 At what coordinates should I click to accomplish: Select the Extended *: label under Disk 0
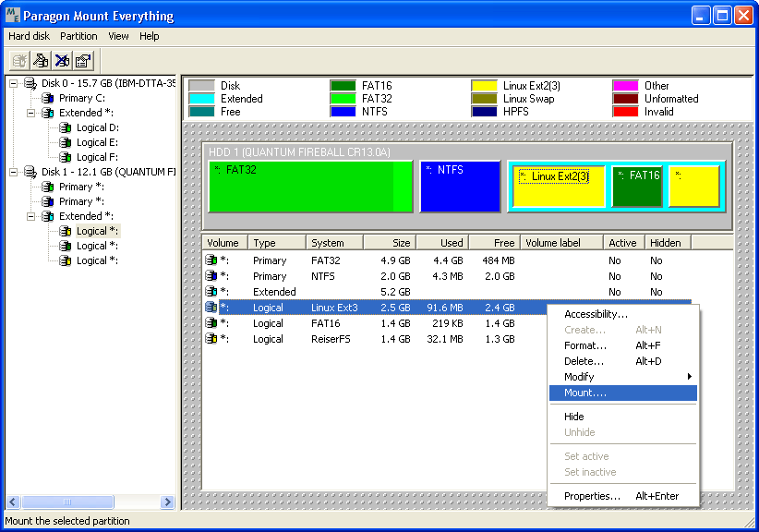[86, 113]
